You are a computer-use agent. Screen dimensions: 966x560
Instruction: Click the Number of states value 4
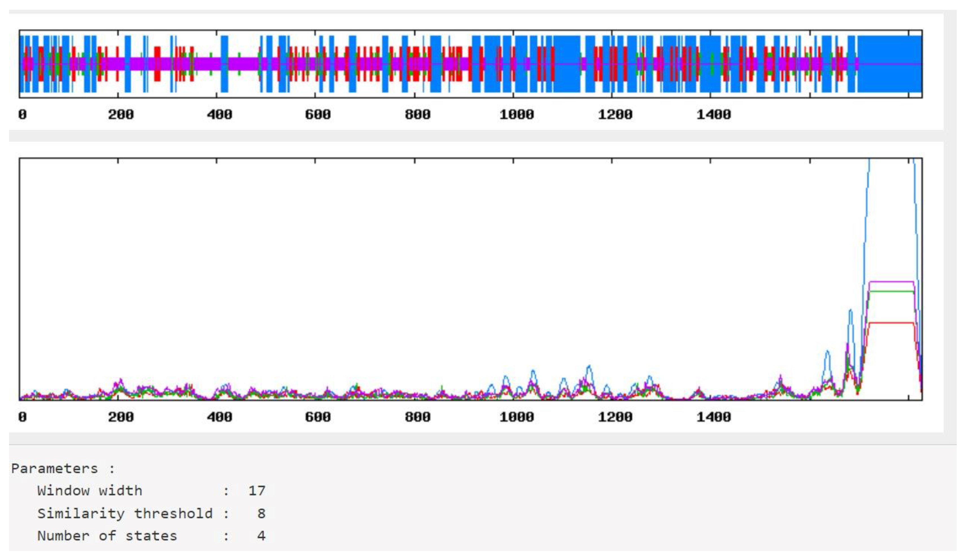pyautogui.click(x=261, y=535)
